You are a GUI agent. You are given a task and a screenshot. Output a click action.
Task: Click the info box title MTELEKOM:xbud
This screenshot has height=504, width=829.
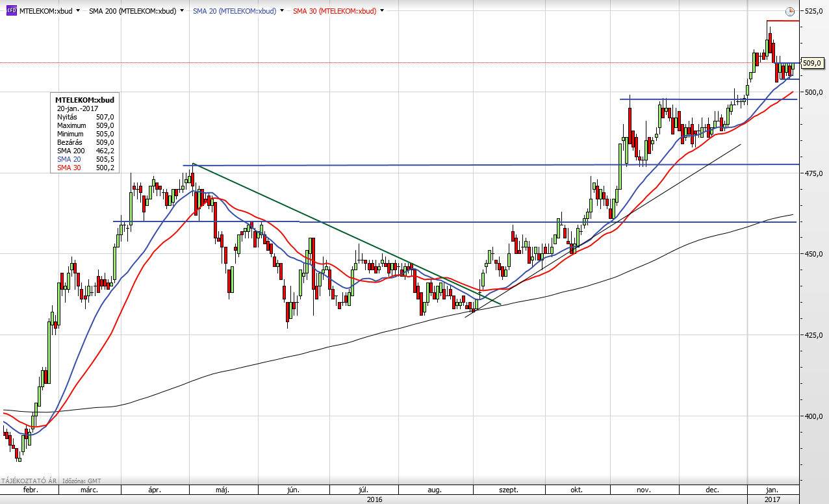(84, 100)
